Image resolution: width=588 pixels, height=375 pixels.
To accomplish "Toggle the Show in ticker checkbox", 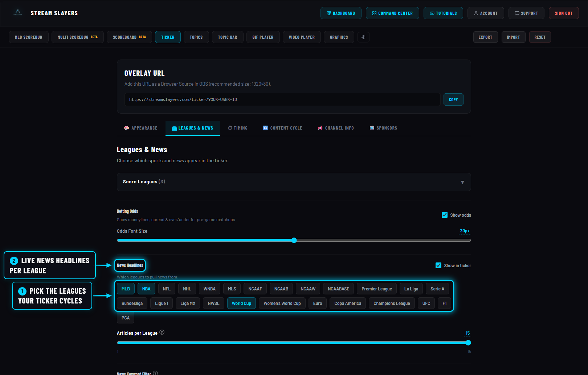I will coord(438,265).
